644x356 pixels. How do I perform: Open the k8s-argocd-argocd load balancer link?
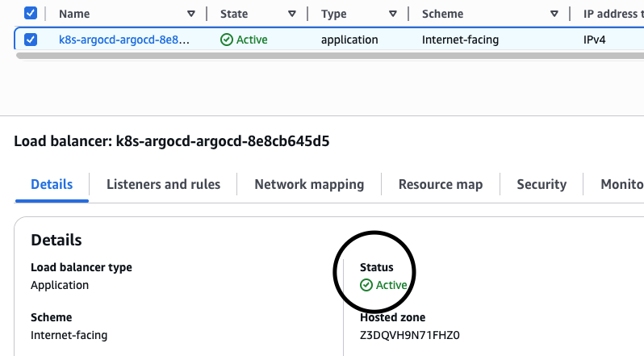(124, 40)
